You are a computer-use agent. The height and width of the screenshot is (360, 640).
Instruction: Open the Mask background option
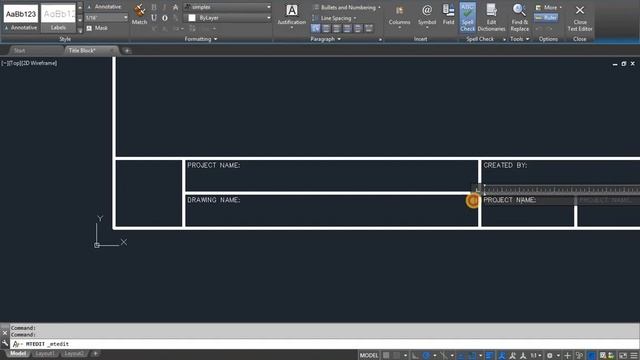point(97,28)
